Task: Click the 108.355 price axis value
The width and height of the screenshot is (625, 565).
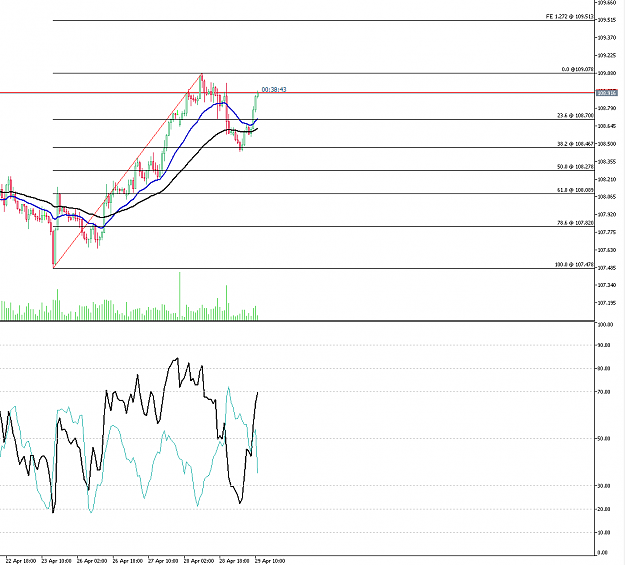Action: coord(606,161)
